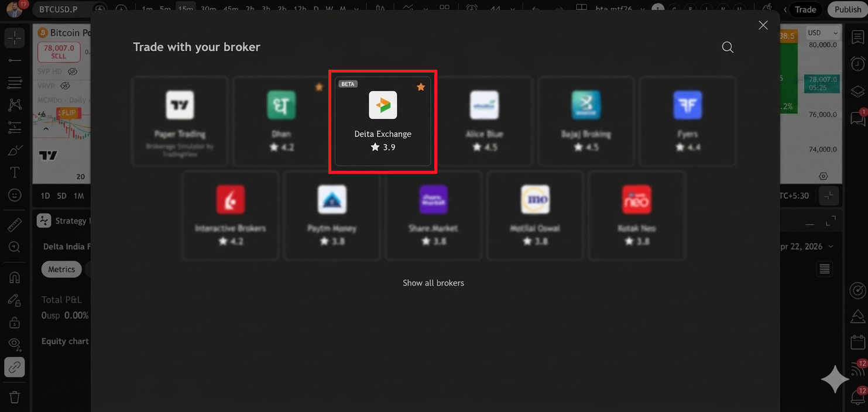Set the chart range to 1M

[x=79, y=196]
